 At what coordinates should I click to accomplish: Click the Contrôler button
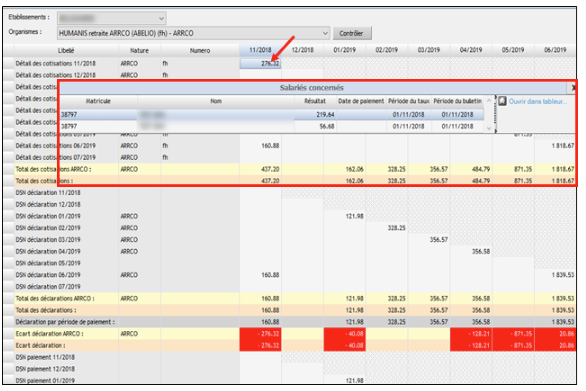352,33
